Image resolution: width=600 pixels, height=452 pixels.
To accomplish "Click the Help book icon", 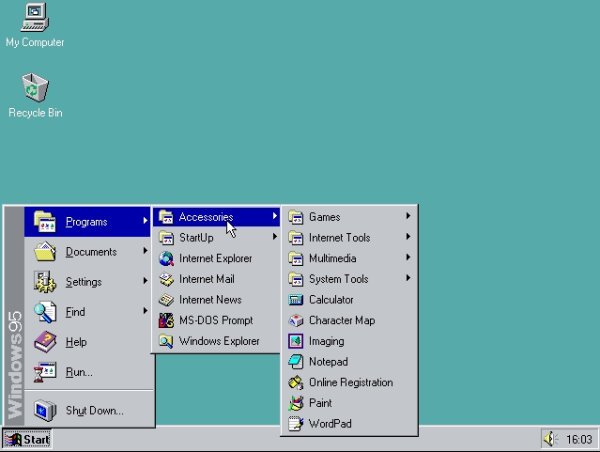I will [x=45, y=342].
